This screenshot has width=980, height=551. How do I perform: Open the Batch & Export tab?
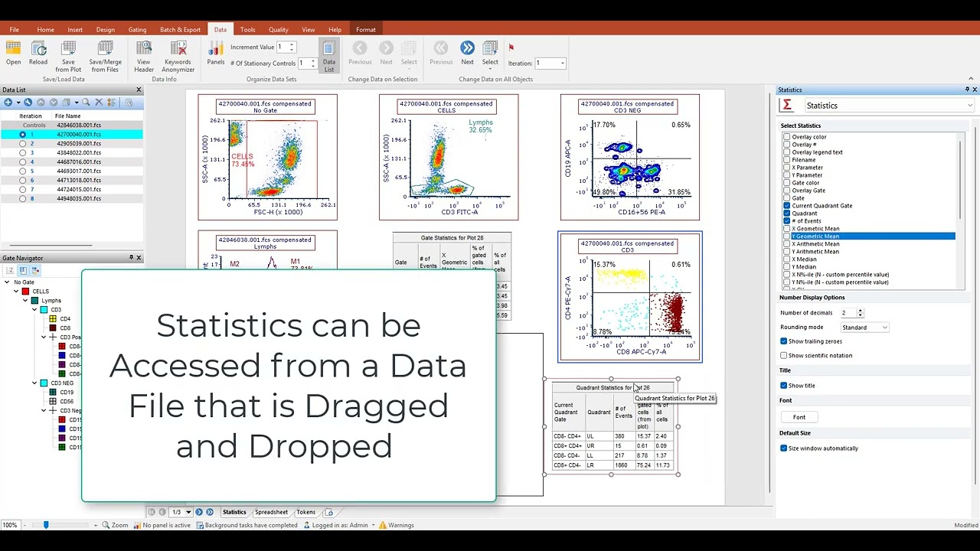(180, 30)
